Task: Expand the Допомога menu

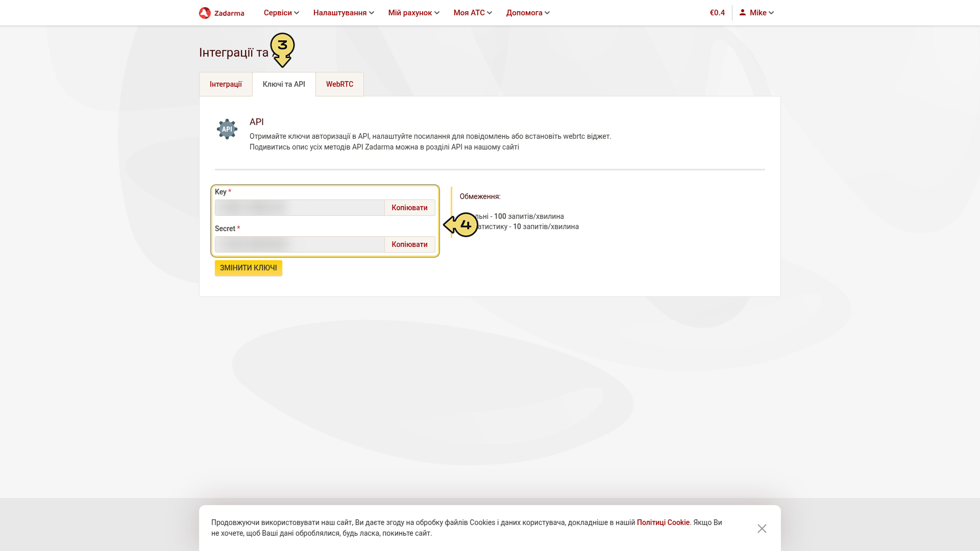Action: click(528, 13)
